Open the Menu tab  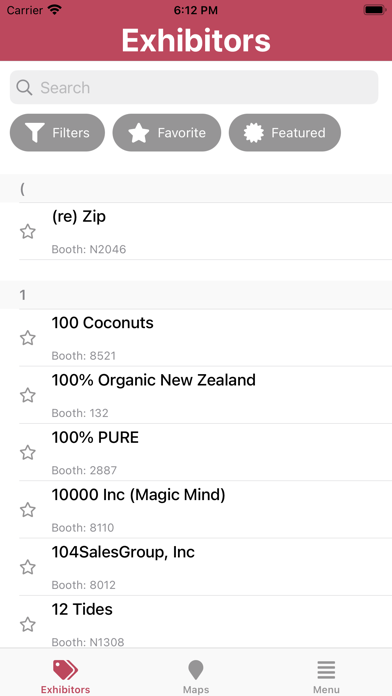[x=326, y=676]
